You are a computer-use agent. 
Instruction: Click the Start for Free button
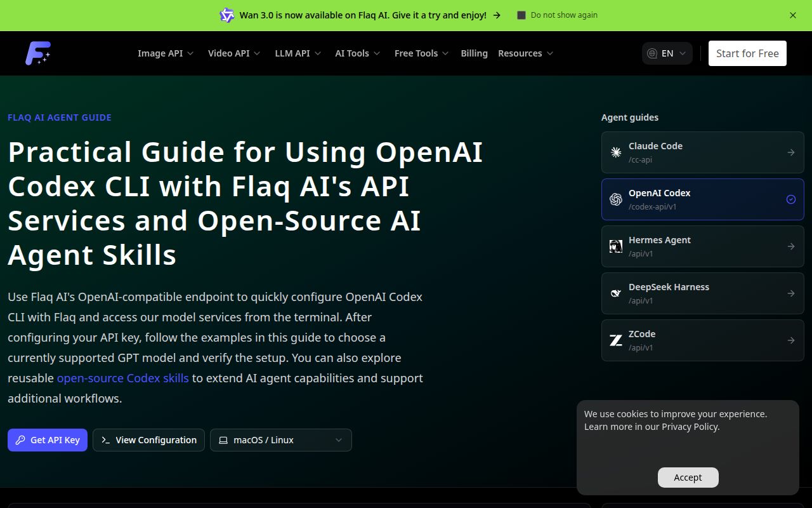tap(747, 53)
